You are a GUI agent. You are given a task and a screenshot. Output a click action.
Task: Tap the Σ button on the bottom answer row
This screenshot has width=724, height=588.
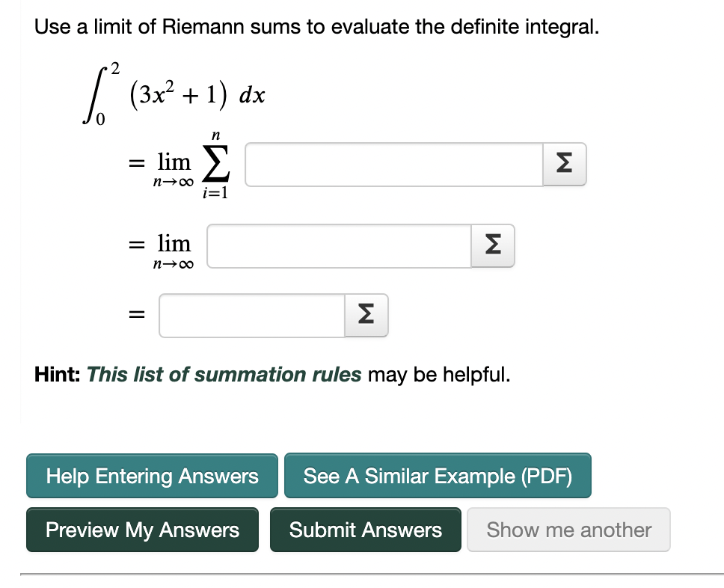366,316
